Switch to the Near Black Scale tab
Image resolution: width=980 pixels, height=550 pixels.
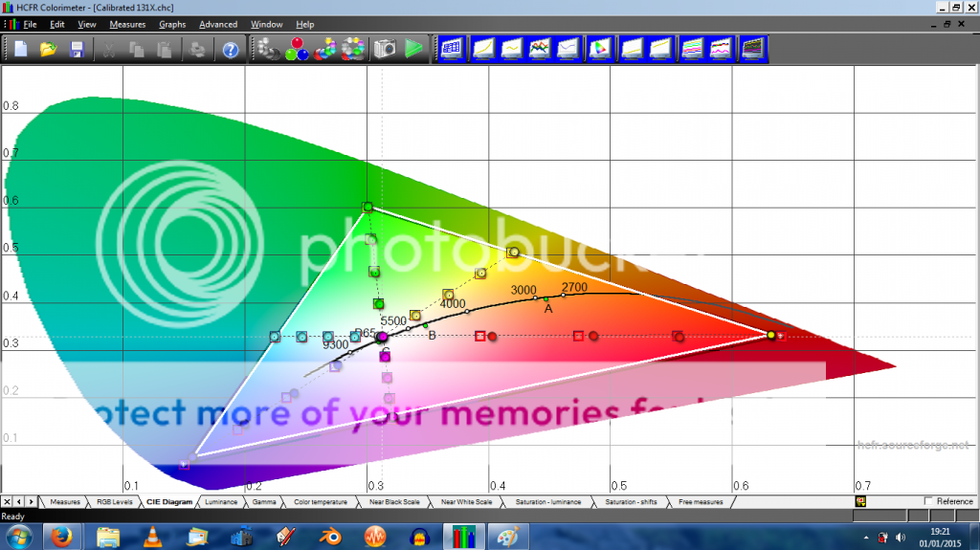pos(394,502)
